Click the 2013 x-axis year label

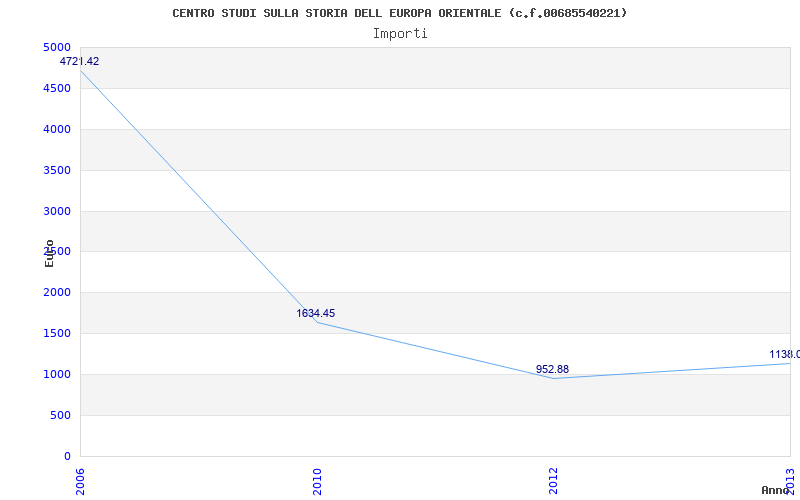790,481
